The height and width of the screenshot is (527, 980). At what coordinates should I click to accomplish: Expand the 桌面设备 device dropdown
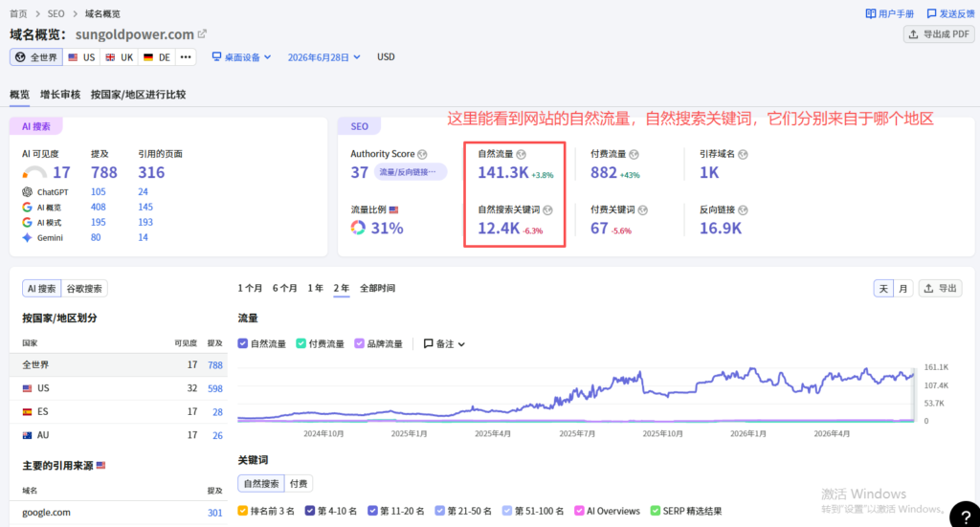tap(242, 56)
